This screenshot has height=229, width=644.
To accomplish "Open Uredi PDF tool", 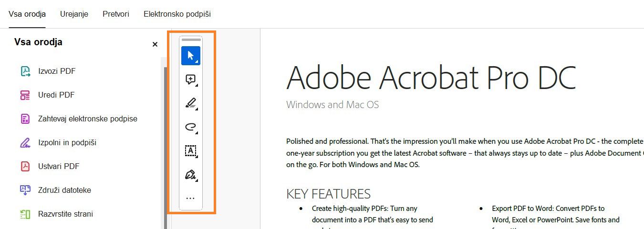I will [x=56, y=95].
